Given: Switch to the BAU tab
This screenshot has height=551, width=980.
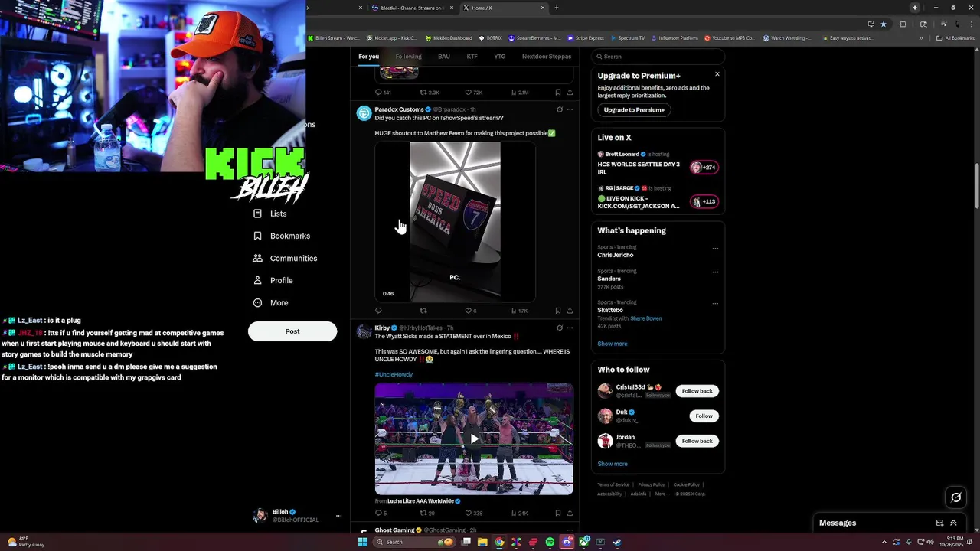Looking at the screenshot, I should click(444, 57).
